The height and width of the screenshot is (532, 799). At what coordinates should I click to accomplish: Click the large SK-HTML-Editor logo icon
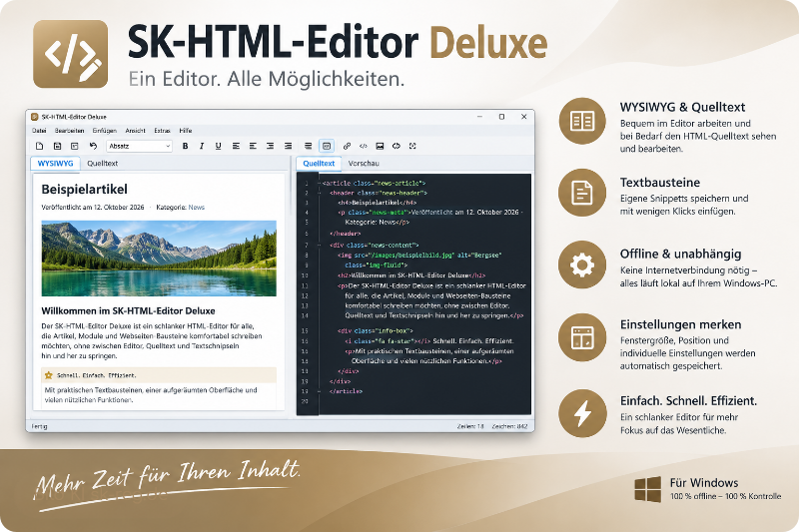click(70, 54)
